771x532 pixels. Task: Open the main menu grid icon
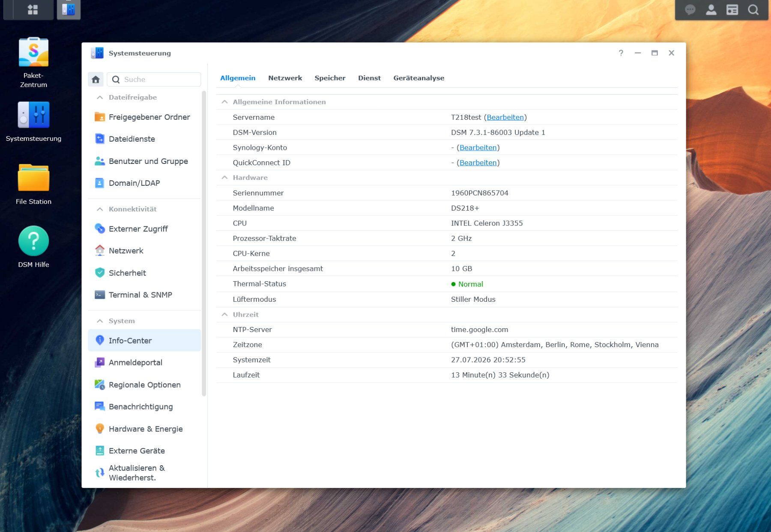[x=33, y=9]
